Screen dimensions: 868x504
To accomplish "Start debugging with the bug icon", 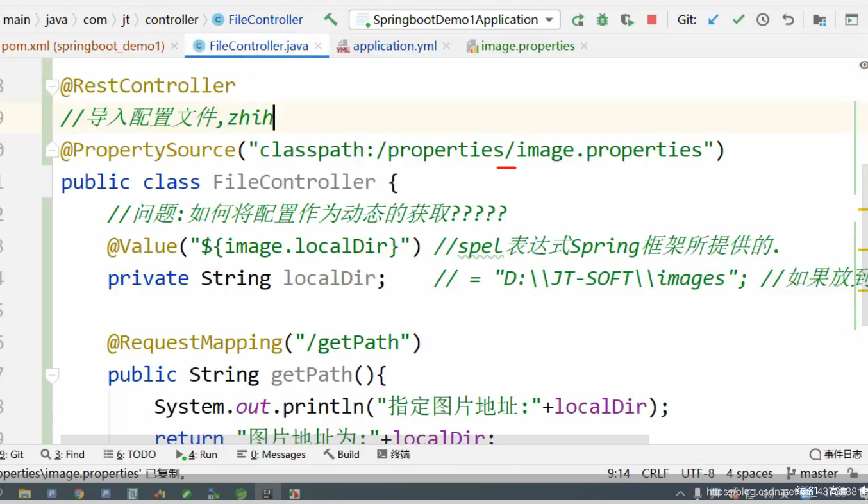I will pyautogui.click(x=602, y=20).
